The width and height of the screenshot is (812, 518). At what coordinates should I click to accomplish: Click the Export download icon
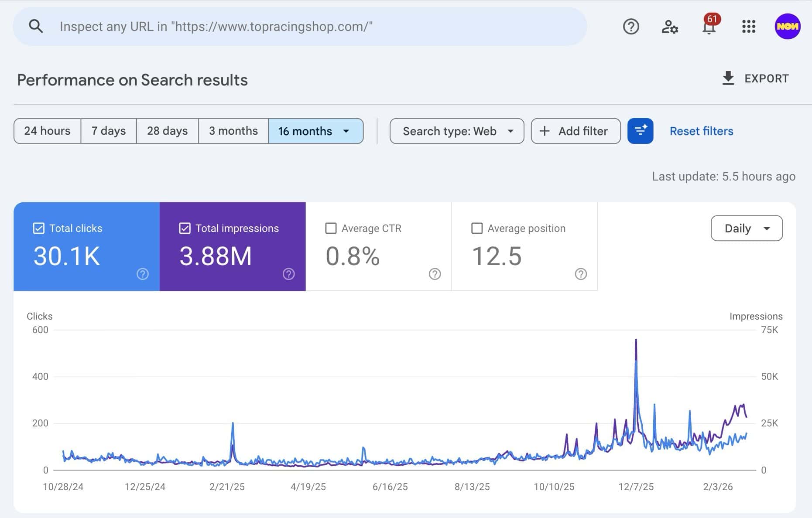pyautogui.click(x=728, y=78)
